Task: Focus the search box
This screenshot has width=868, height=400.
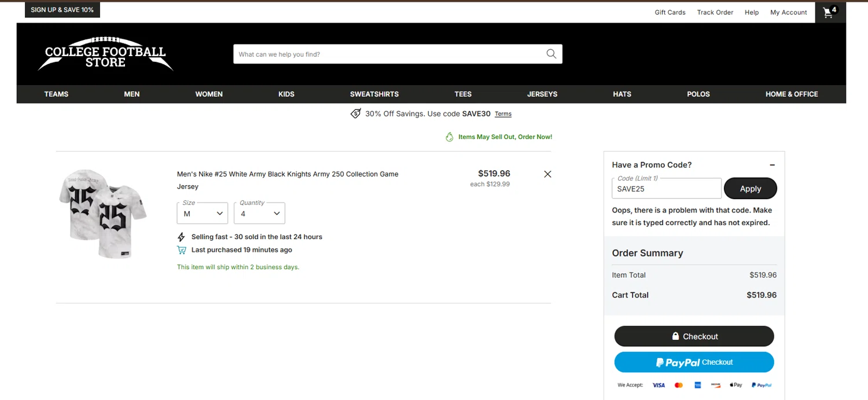Action: (x=398, y=54)
